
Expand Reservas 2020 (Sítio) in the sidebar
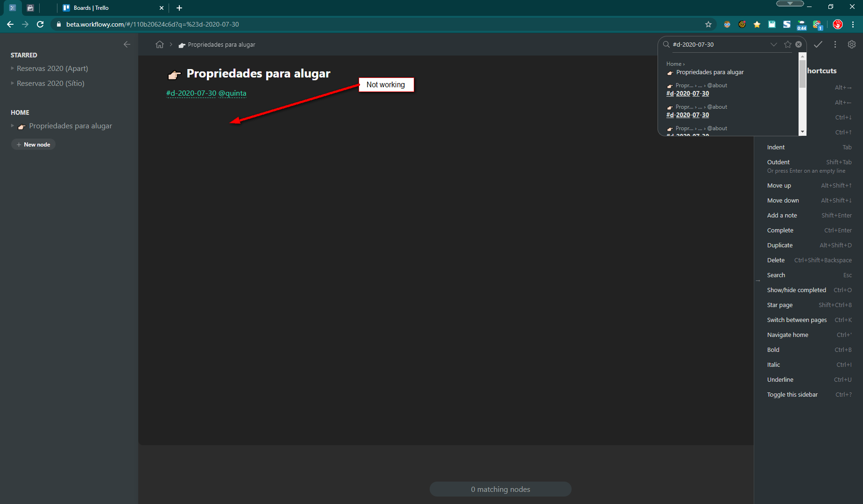tap(13, 84)
